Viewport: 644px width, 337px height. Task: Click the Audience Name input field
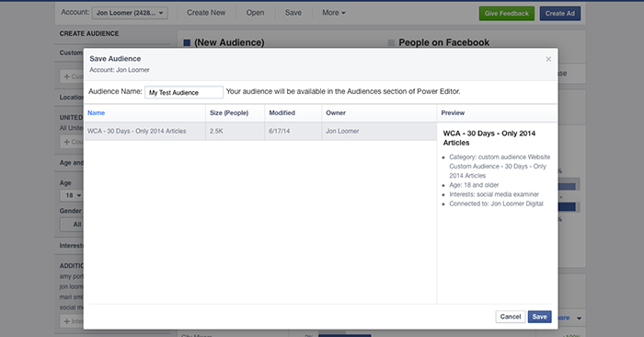[x=184, y=92]
